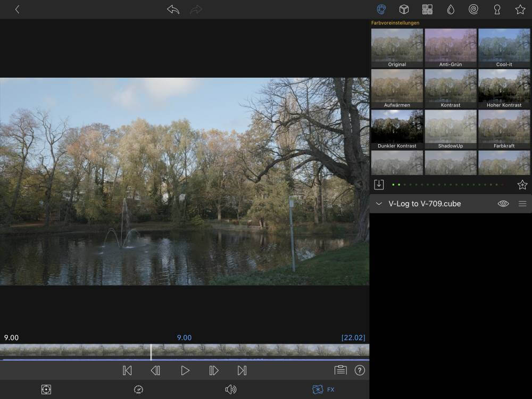Step back one frame
This screenshot has width=532, height=399.
coord(155,370)
